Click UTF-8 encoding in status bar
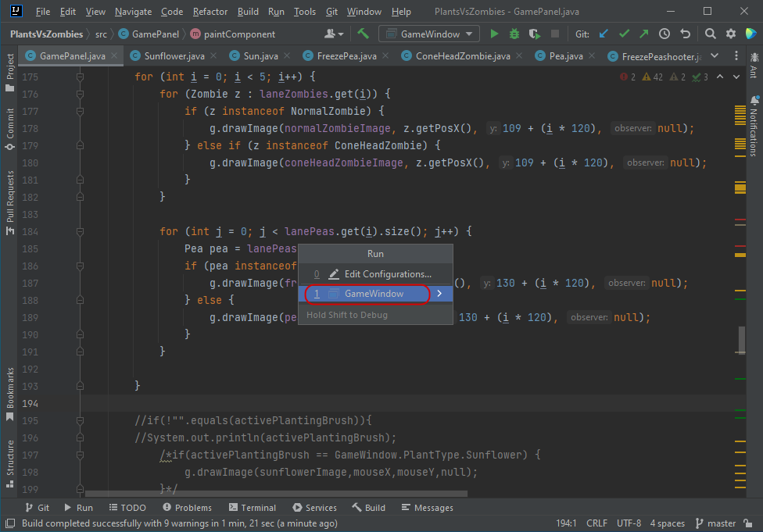The width and height of the screenshot is (763, 532). coord(629,523)
